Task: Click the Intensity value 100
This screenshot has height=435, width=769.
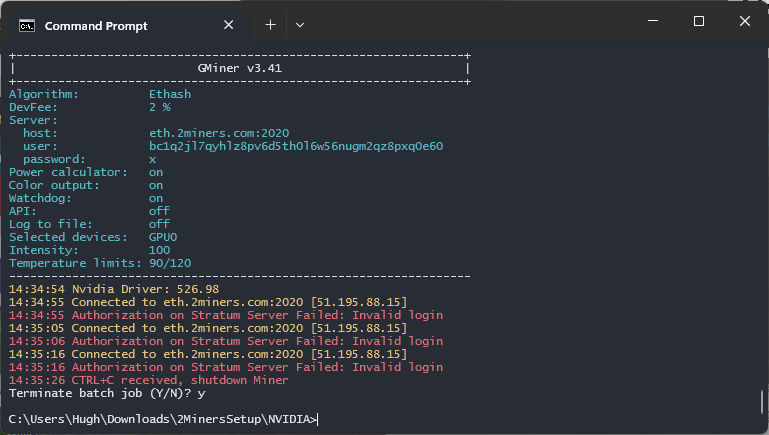Action: pyautogui.click(x=159, y=250)
